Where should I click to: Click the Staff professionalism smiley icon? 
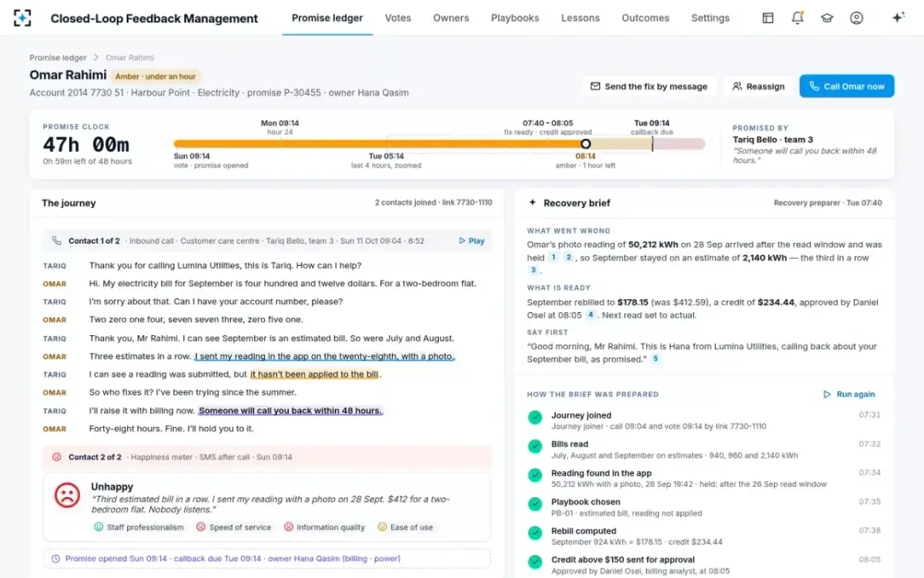pos(99,527)
